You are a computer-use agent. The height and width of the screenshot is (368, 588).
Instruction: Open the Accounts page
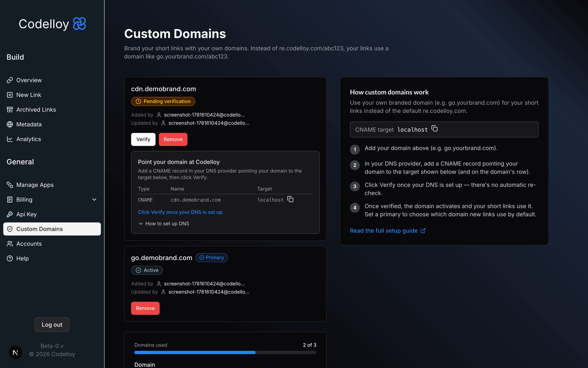point(52,244)
